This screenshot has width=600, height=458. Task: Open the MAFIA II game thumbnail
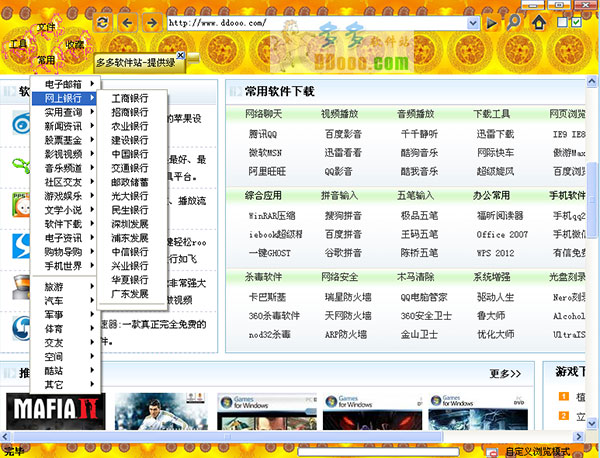(x=56, y=411)
